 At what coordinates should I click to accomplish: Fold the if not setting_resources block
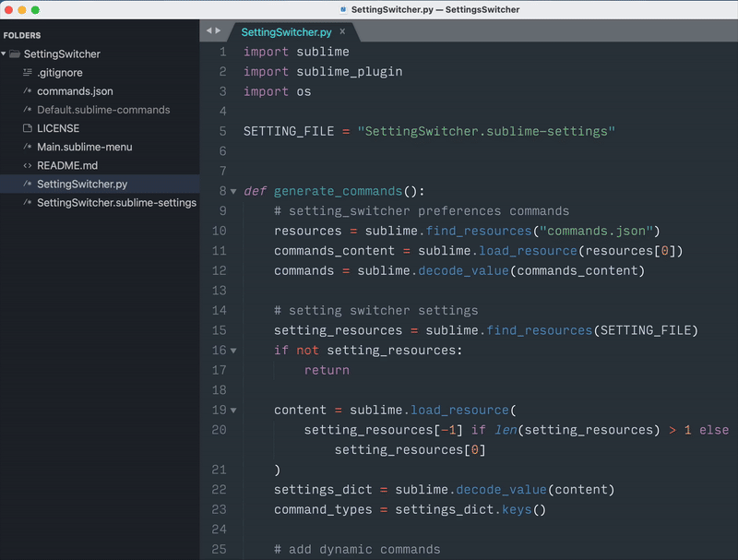click(234, 351)
